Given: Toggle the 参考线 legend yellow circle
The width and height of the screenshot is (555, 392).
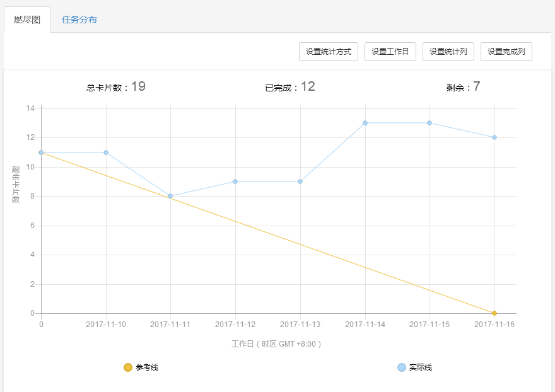Looking at the screenshot, I should click(128, 367).
